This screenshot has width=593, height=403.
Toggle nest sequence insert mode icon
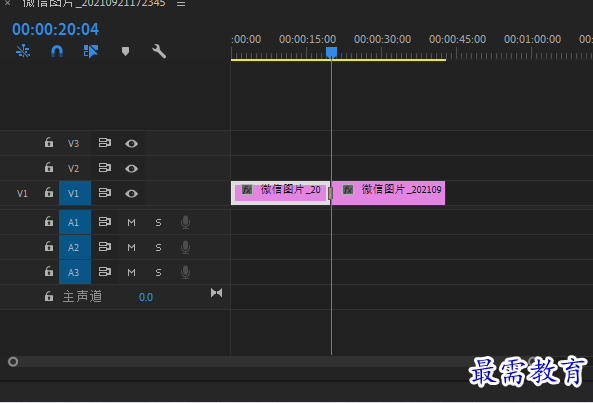(x=23, y=51)
